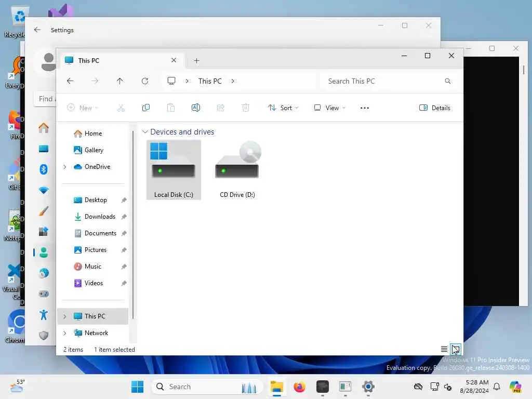The image size is (532, 399).
Task: Open pinned Pictures folder
Action: [x=96, y=250]
